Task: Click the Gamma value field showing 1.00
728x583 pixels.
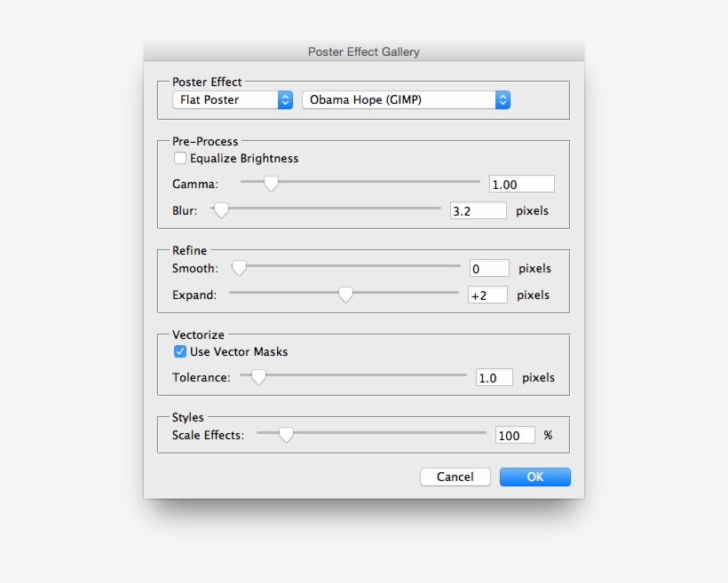Action: coord(521,183)
